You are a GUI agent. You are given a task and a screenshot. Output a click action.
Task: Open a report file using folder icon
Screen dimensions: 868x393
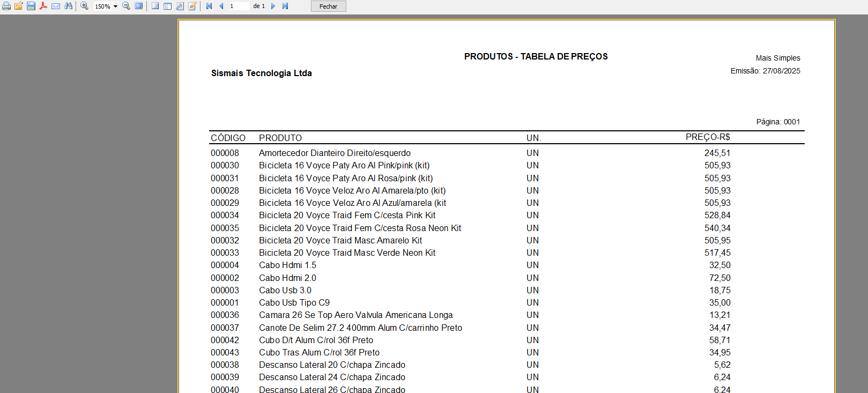pyautogui.click(x=19, y=6)
